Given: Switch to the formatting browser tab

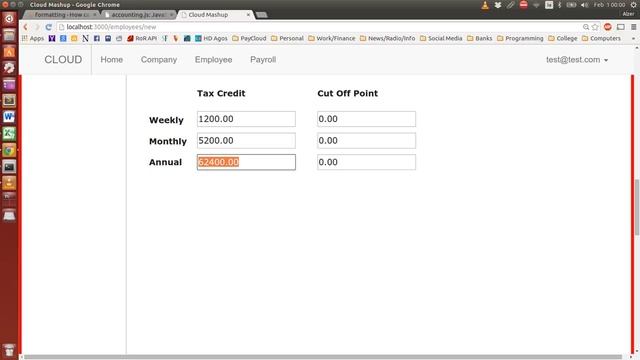Looking at the screenshot, I should 61,15.
